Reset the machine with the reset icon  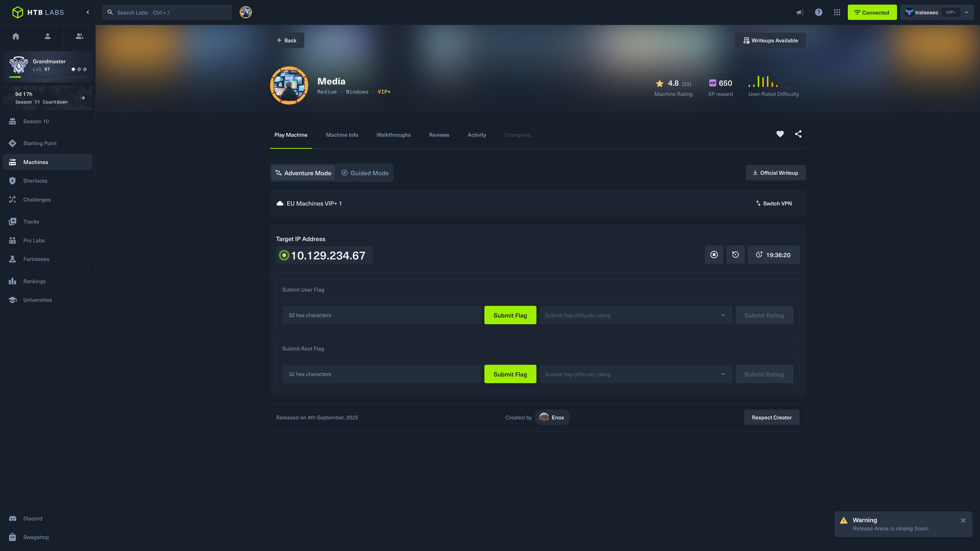(735, 255)
